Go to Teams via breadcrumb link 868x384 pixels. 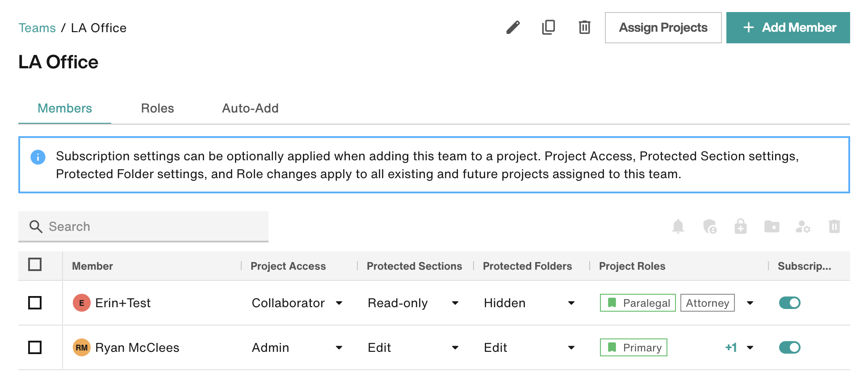37,28
